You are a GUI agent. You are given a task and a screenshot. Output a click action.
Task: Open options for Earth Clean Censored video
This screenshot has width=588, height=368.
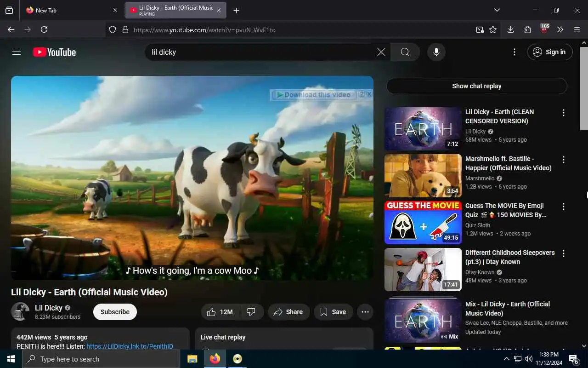[x=564, y=113]
